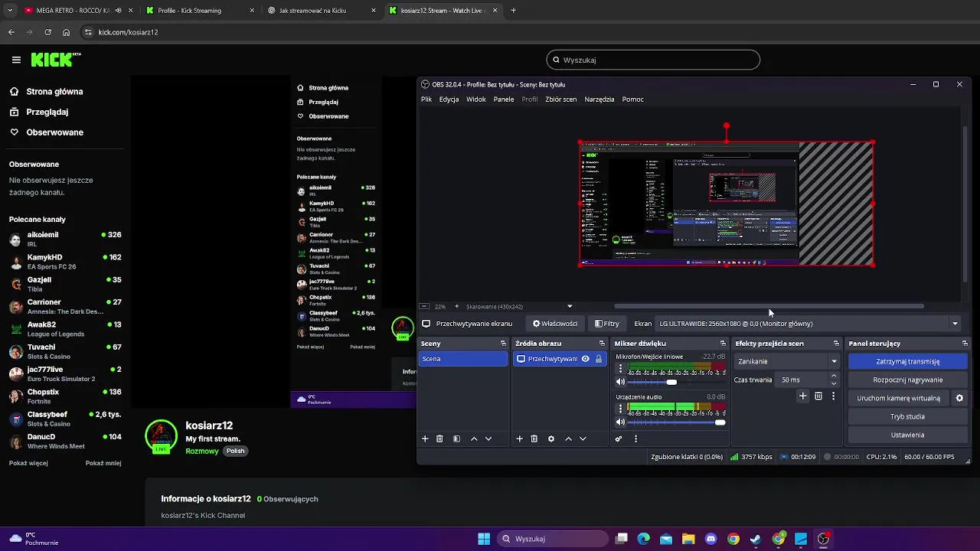Go to browser home page icon
The image size is (980, 551).
click(67, 32)
